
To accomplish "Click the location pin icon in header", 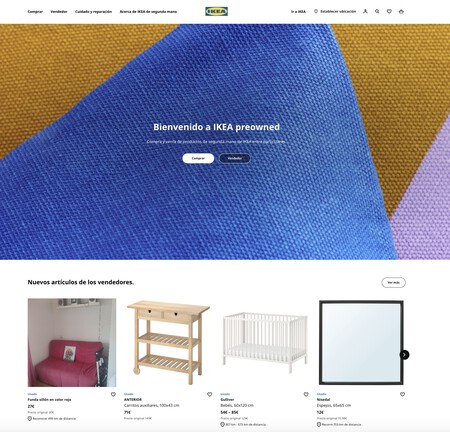I will 316,11.
